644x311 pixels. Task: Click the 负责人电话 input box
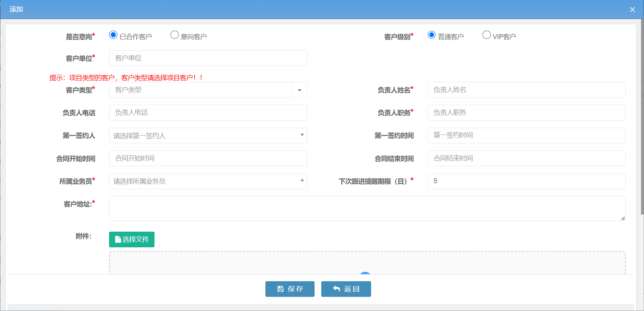208,113
